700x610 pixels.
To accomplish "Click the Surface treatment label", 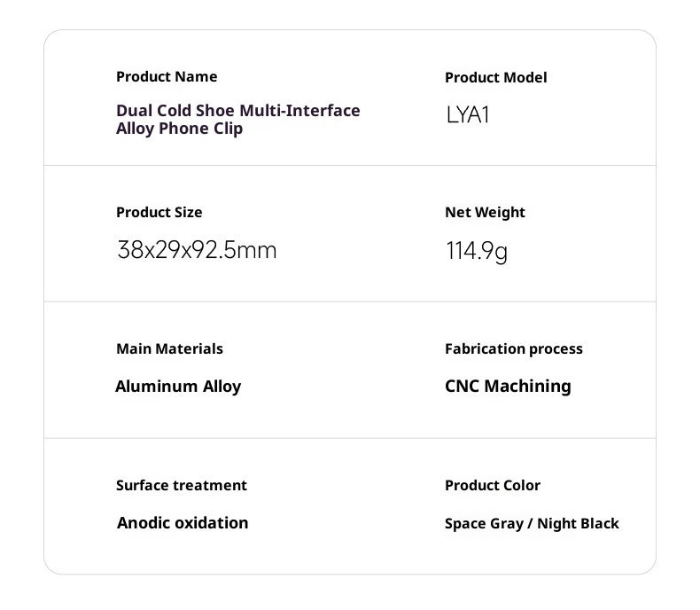I will pos(181,486).
